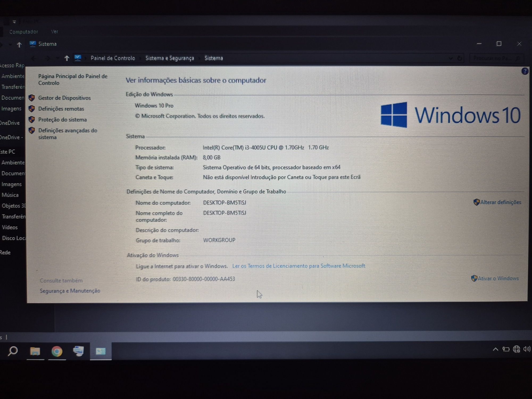Click Alterar definições link

pyautogui.click(x=500, y=202)
